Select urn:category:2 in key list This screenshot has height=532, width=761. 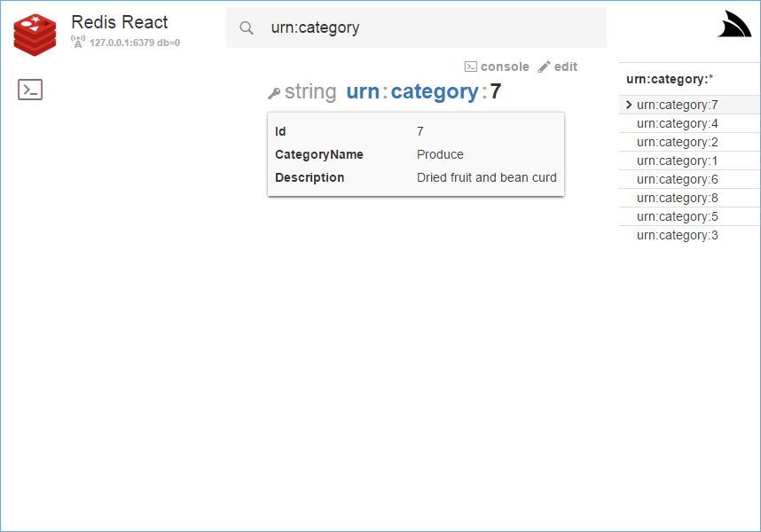(x=677, y=142)
